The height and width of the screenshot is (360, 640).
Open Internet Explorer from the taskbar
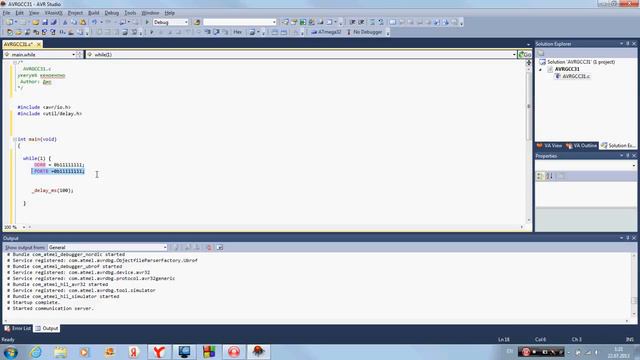pyautogui.click(x=36, y=352)
